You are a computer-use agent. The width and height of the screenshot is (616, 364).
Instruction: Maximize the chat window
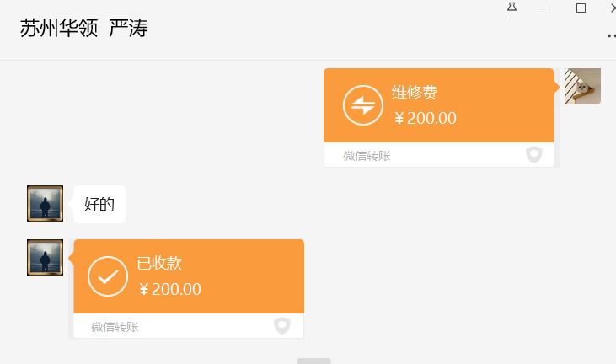pyautogui.click(x=581, y=8)
